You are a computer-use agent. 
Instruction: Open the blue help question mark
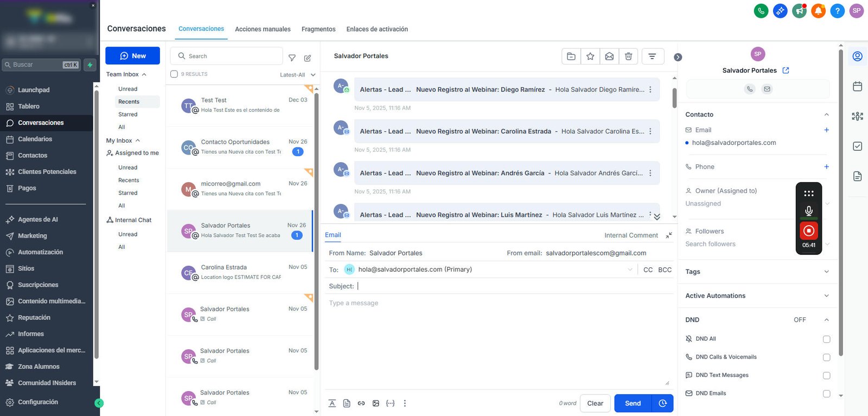coord(838,10)
